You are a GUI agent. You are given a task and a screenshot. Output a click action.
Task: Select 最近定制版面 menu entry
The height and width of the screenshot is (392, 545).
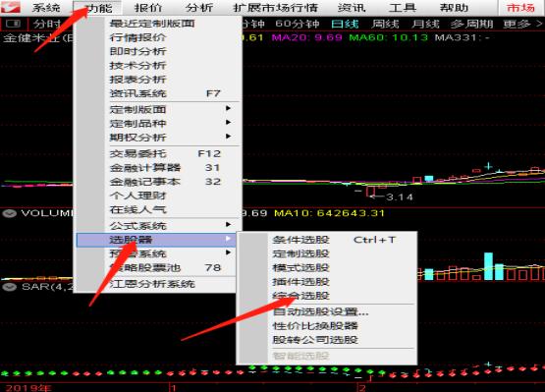[x=156, y=24]
